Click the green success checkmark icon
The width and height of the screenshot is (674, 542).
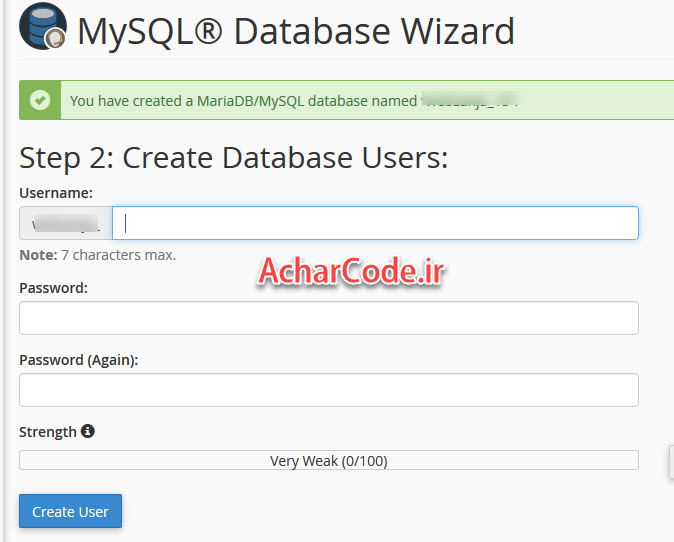click(40, 100)
